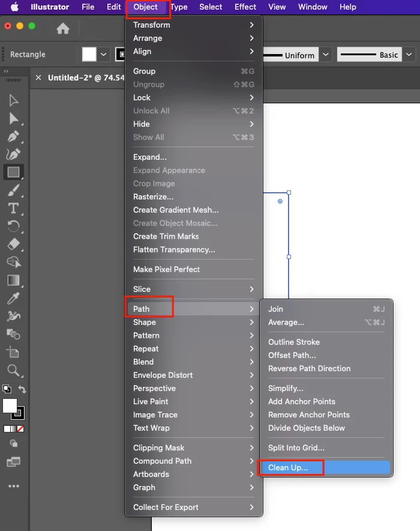Select the Eyedropper tool
Screen dimensions: 420x531
tap(13, 299)
